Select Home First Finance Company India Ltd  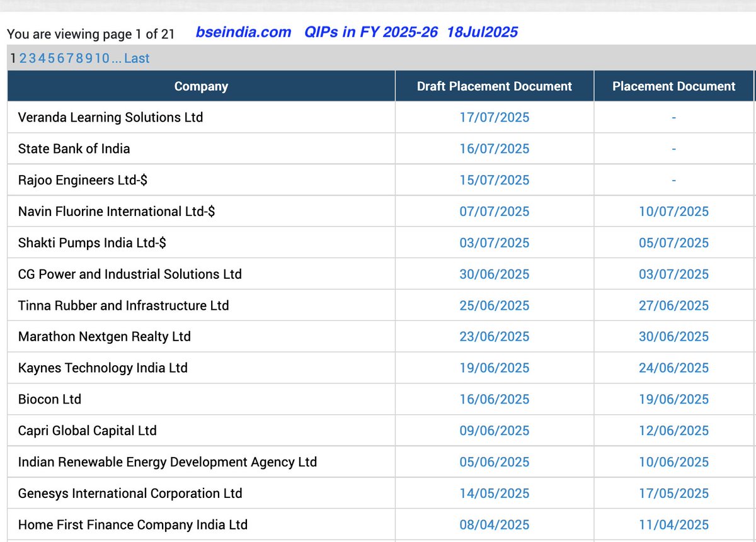(x=133, y=525)
